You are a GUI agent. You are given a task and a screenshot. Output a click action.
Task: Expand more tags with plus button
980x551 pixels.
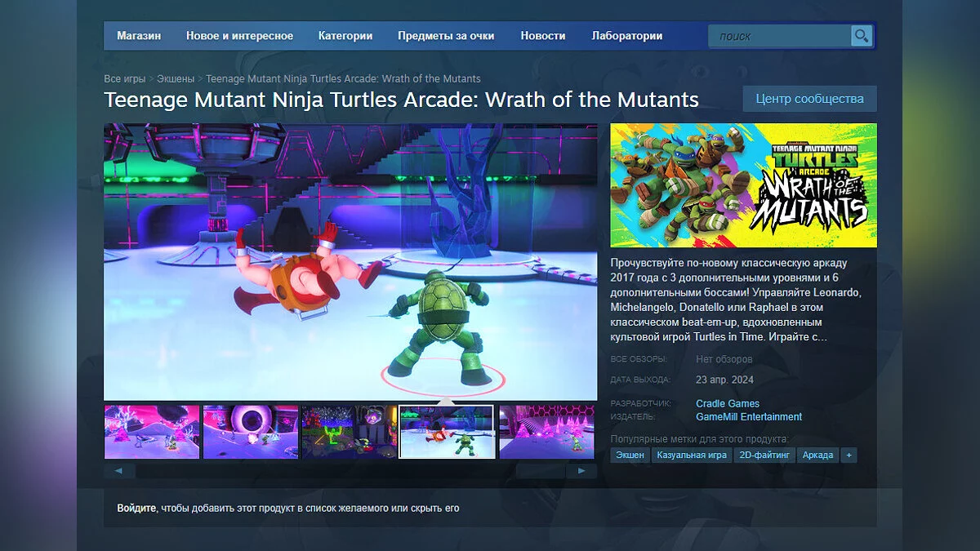[x=849, y=455]
